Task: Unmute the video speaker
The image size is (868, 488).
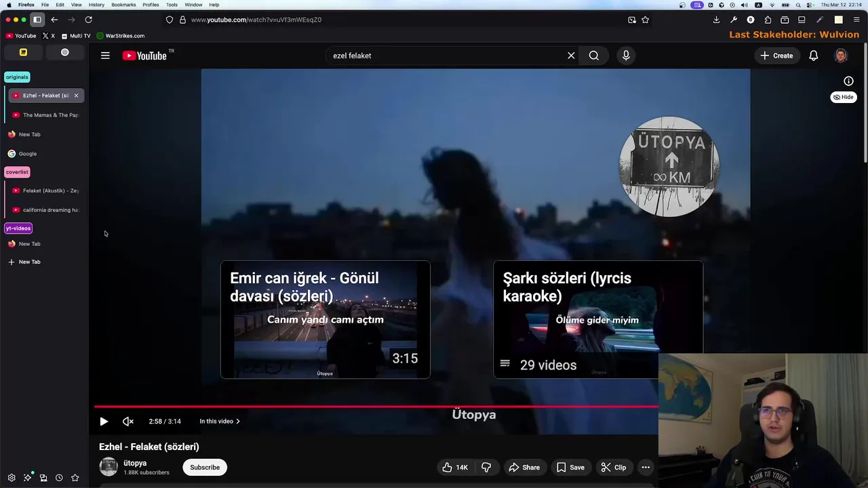Action: pyautogui.click(x=128, y=421)
